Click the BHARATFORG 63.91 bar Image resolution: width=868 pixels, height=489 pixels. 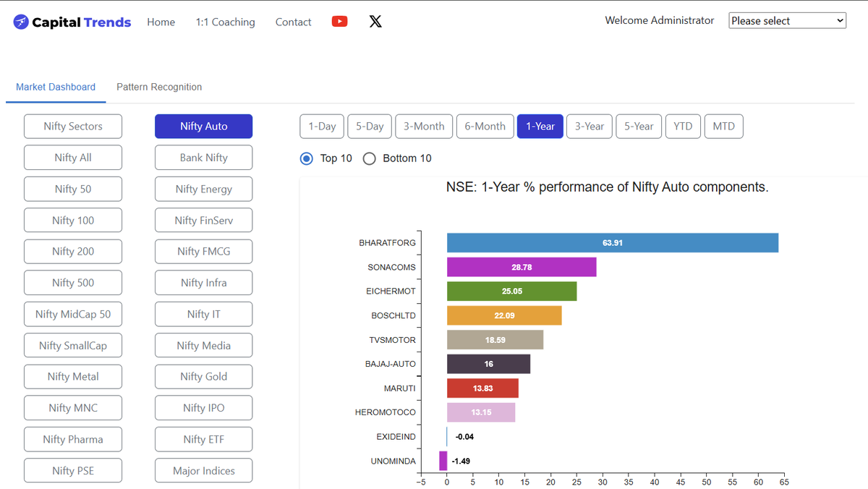tap(613, 243)
